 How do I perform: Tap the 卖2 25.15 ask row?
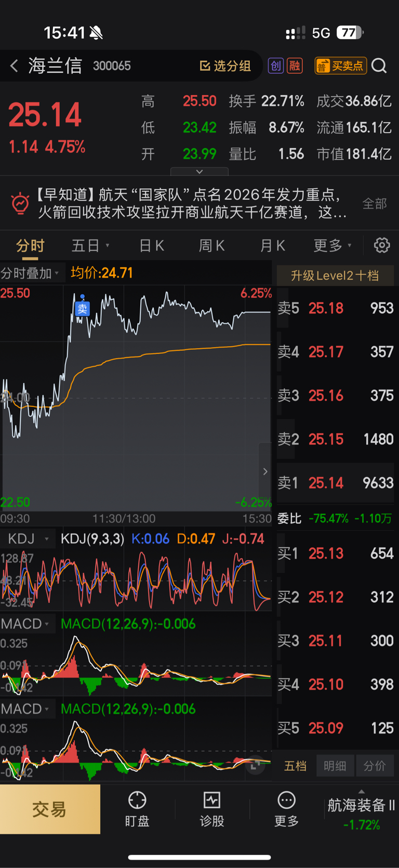pos(335,439)
